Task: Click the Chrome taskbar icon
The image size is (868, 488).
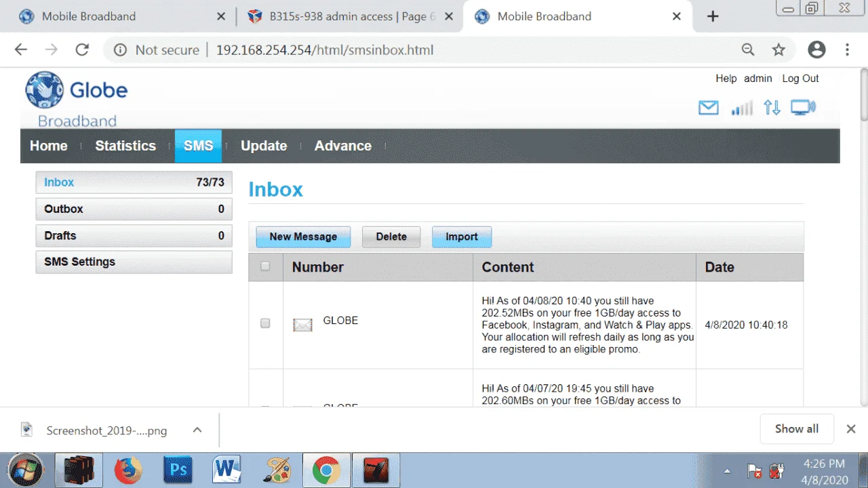Action: coord(326,470)
